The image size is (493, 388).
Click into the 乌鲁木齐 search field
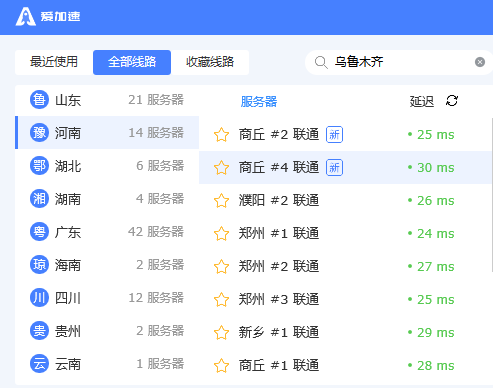point(400,62)
